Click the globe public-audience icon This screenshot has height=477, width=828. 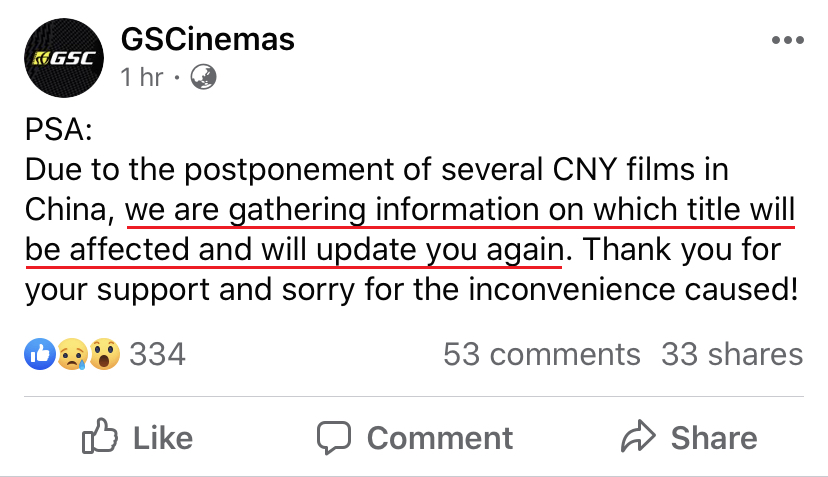click(204, 77)
